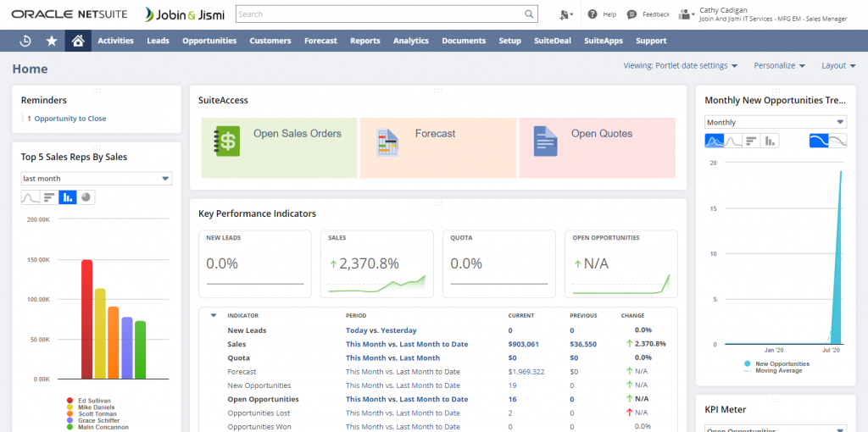
Task: Open the Reports menu
Action: [364, 41]
